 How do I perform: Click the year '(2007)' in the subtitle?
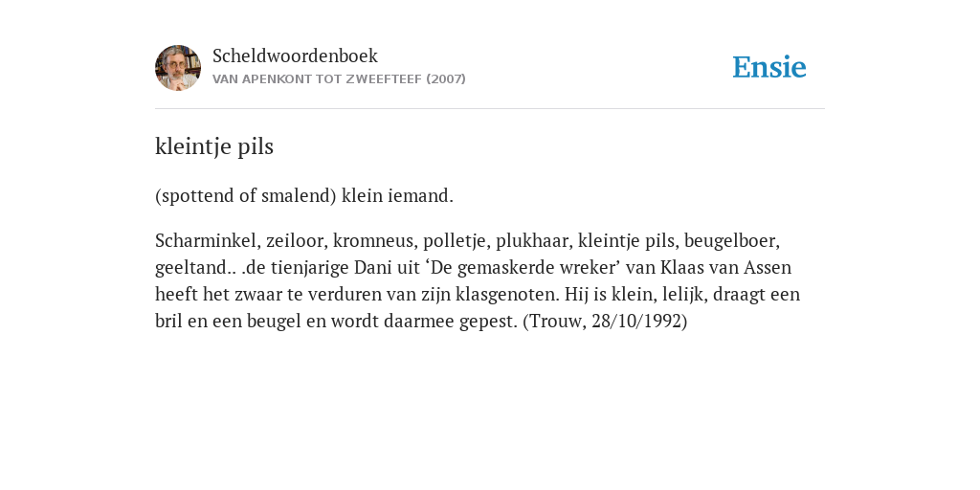[x=446, y=79]
